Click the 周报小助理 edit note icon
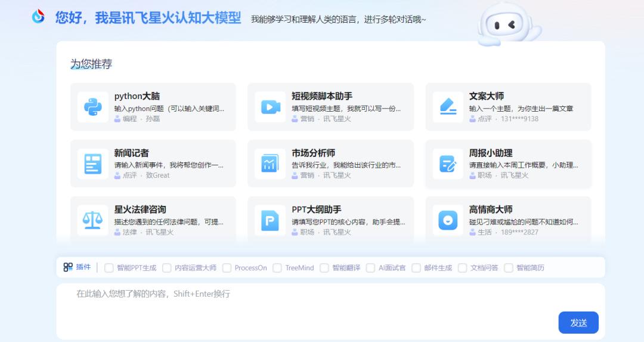Viewport: 644px width, 342px height. [x=448, y=164]
